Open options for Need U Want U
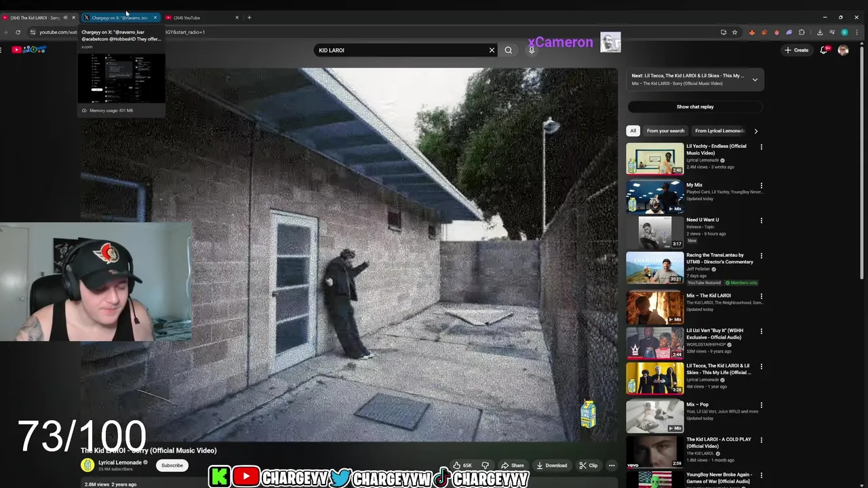Viewport: 868px width, 488px height. (x=761, y=221)
